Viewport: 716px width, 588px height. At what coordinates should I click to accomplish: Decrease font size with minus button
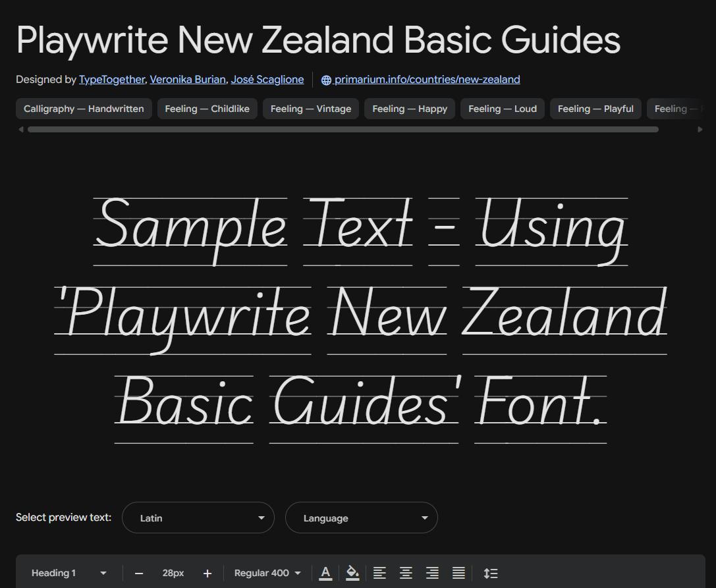tap(139, 574)
